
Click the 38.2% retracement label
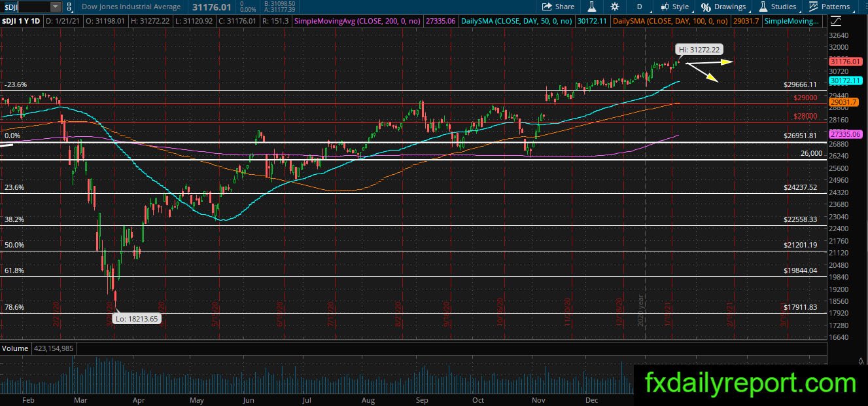point(14,219)
